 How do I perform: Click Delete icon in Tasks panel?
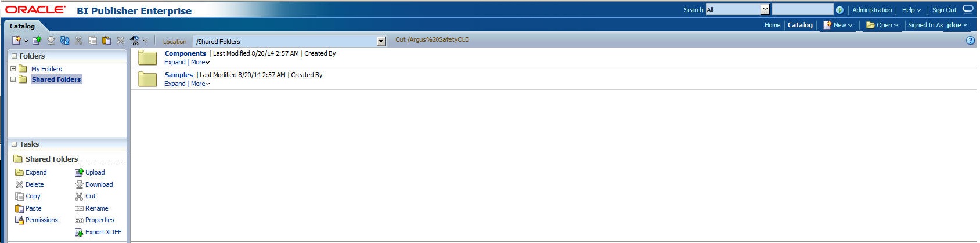click(19, 184)
